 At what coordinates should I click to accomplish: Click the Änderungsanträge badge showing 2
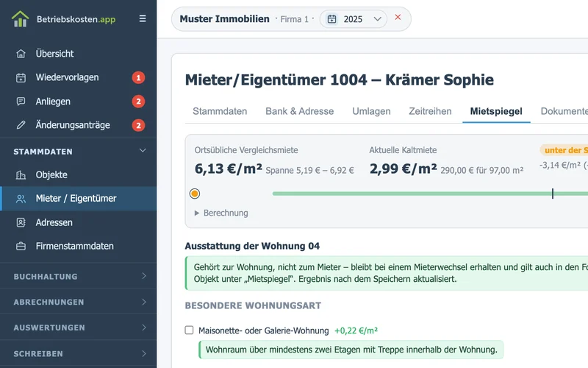coord(138,125)
